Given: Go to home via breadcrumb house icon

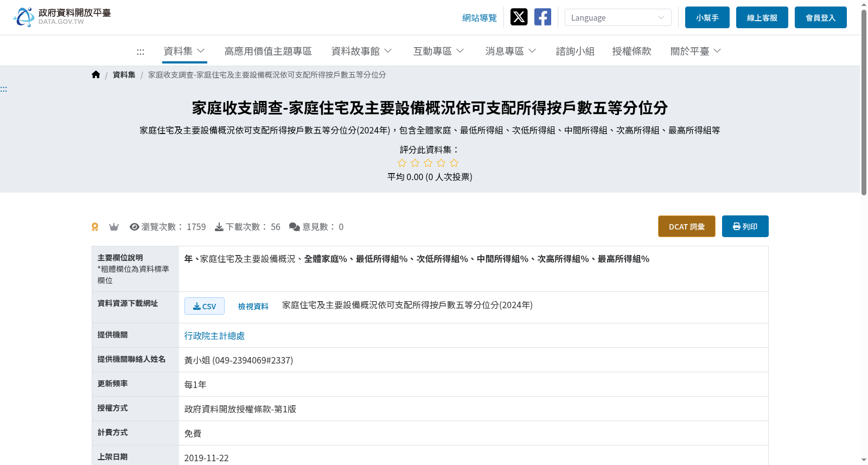Looking at the screenshot, I should click(96, 75).
